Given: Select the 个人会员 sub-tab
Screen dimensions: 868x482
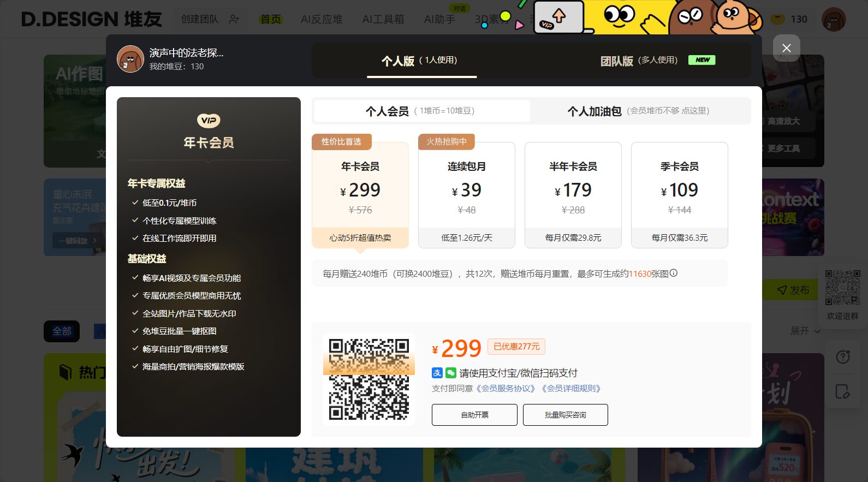Looking at the screenshot, I should click(x=422, y=111).
